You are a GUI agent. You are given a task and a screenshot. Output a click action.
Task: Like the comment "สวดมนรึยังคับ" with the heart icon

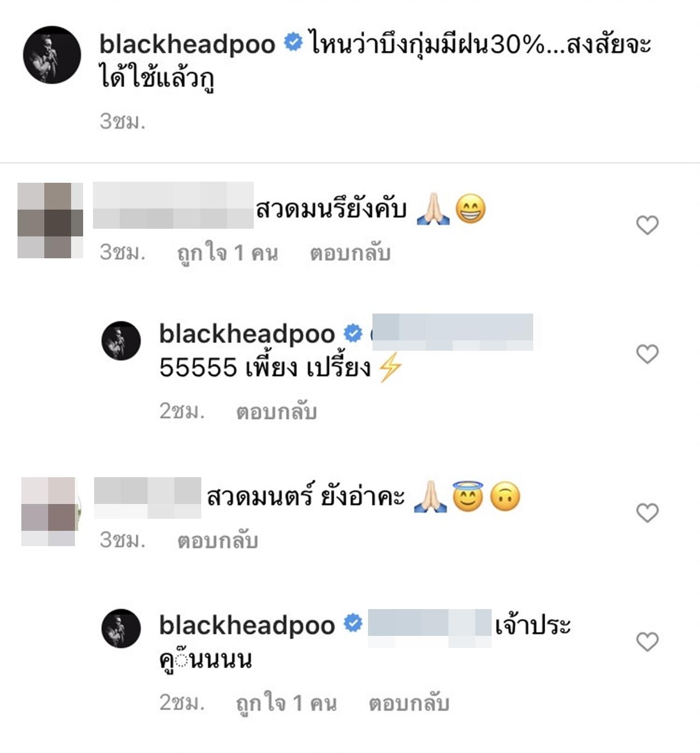647,225
